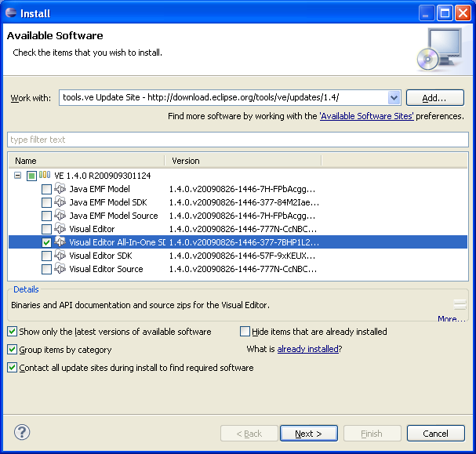The width and height of the screenshot is (476, 454).
Task: Collapse the VE 1.4.0 tree category
Action: point(17,176)
